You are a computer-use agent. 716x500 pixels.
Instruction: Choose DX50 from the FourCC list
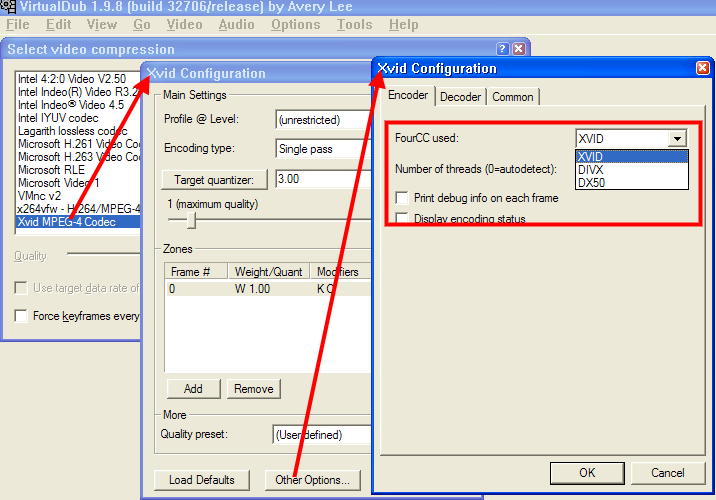(632, 183)
